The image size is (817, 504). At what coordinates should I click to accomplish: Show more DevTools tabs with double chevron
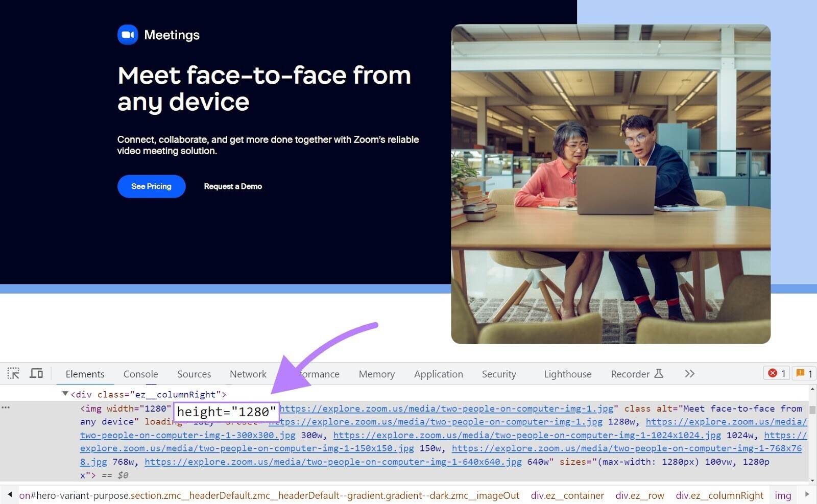coord(689,374)
